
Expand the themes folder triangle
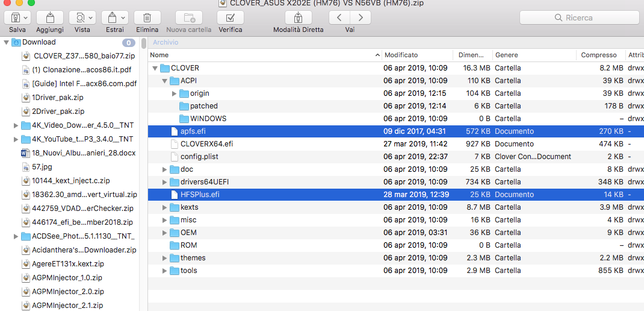[x=165, y=259]
